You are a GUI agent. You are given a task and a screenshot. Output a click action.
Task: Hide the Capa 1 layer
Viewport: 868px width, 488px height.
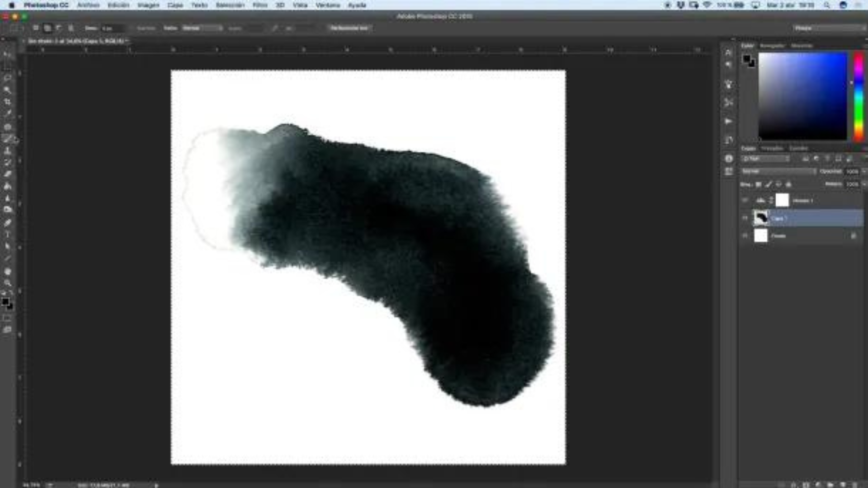point(745,218)
